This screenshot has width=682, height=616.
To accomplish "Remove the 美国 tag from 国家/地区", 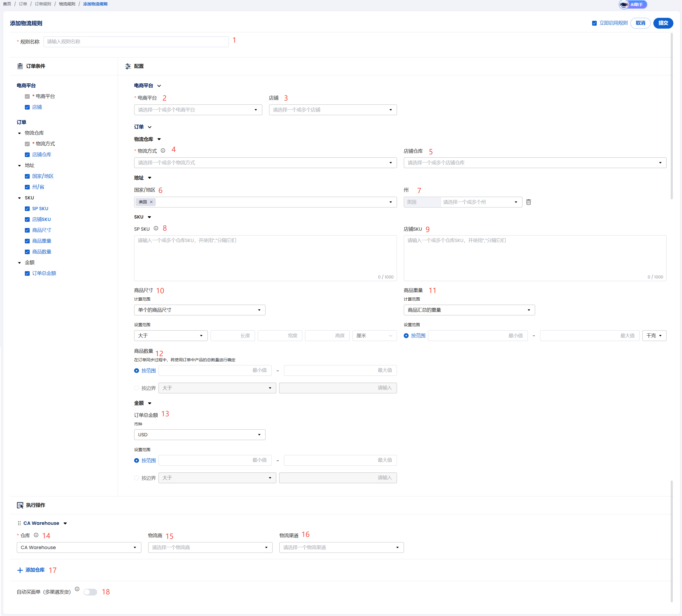I will pos(151,202).
